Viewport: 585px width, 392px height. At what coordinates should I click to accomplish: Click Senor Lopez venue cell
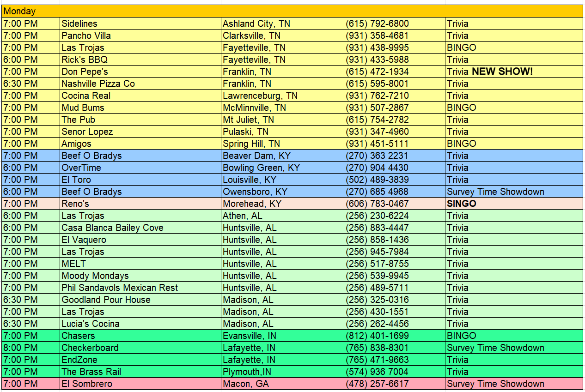point(140,132)
